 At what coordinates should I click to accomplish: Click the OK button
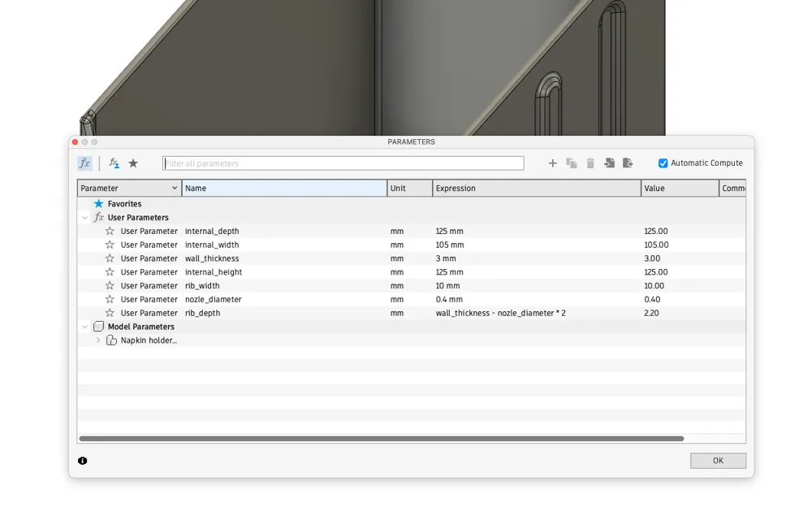[718, 461]
